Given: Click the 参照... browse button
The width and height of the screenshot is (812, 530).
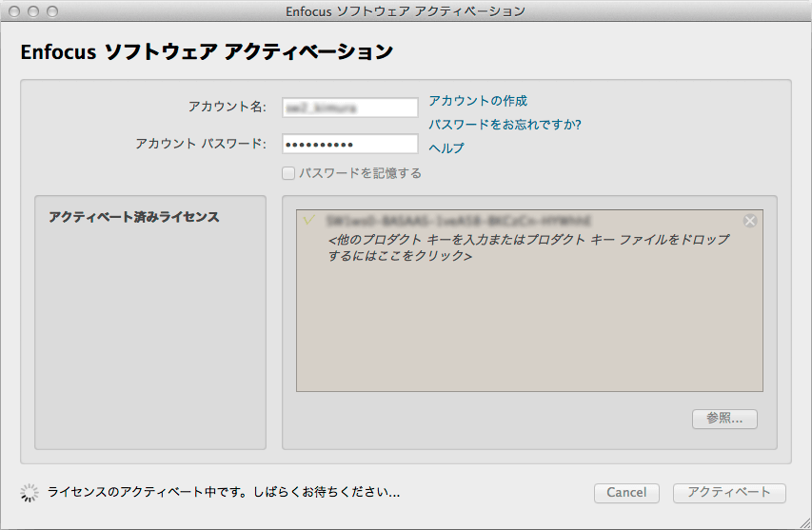Looking at the screenshot, I should (x=724, y=419).
